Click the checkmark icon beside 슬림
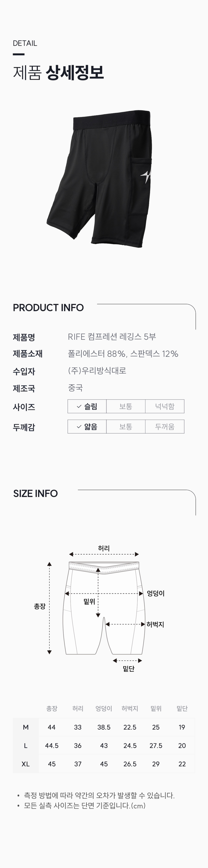Viewport: 208px width, 868px height. pyautogui.click(x=79, y=406)
